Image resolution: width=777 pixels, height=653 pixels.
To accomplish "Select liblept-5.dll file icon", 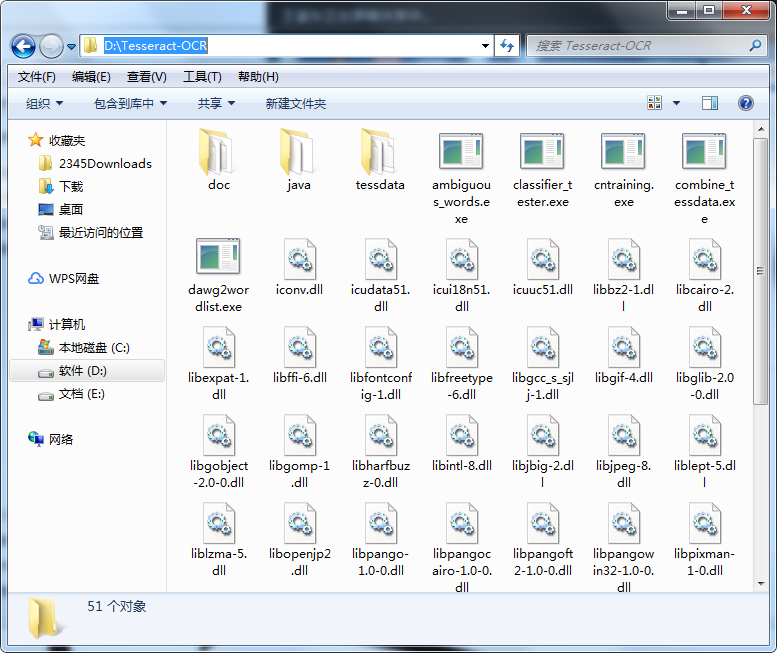I will 705,435.
